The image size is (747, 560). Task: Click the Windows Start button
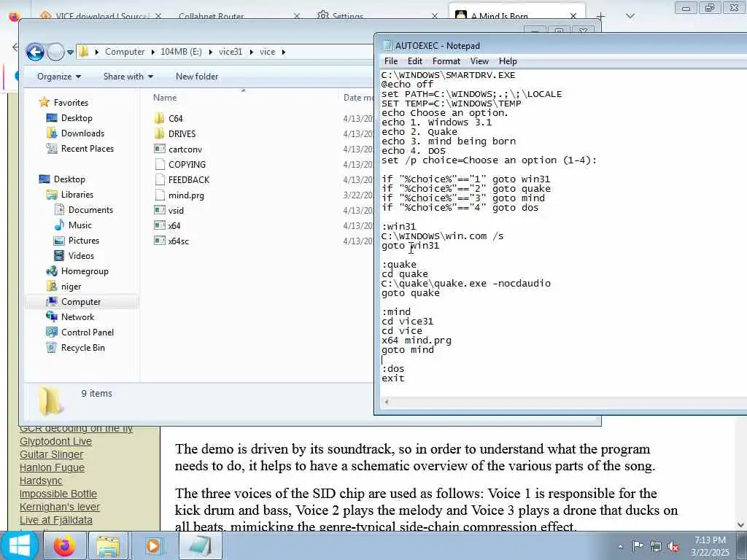tap(19, 545)
